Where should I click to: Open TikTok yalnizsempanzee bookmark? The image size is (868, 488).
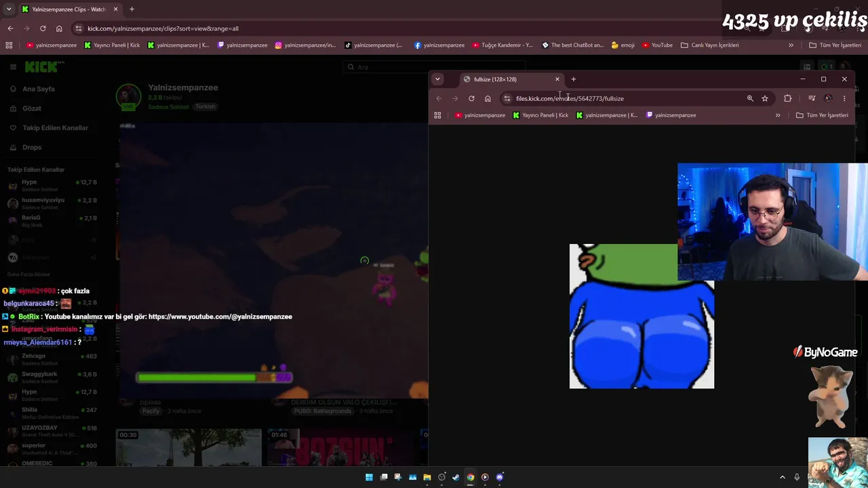(x=374, y=45)
